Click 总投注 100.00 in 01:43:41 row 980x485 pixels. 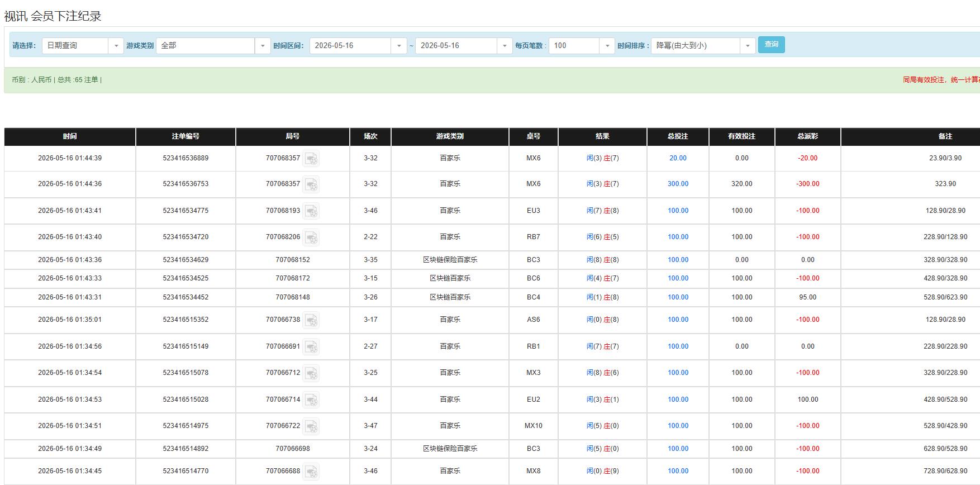[678, 211]
